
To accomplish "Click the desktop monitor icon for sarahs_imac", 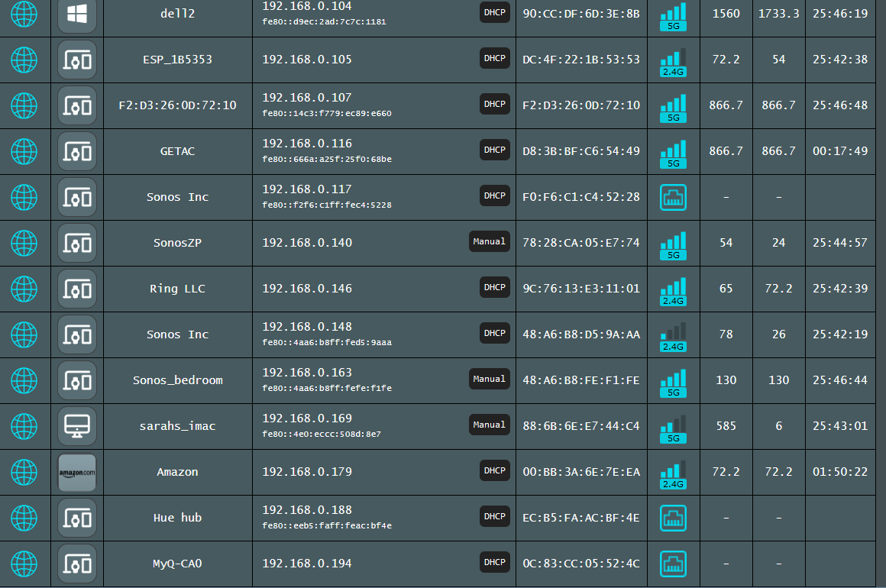I will [x=77, y=426].
